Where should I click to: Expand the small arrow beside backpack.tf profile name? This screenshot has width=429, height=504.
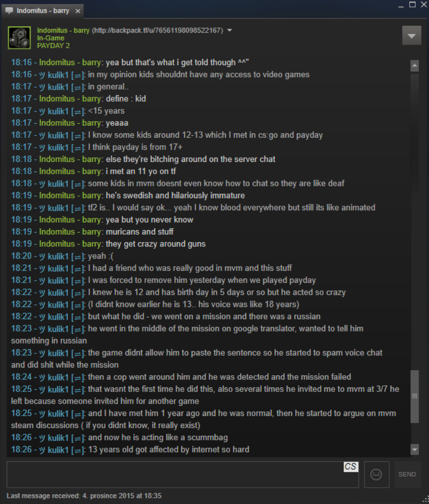click(x=230, y=30)
